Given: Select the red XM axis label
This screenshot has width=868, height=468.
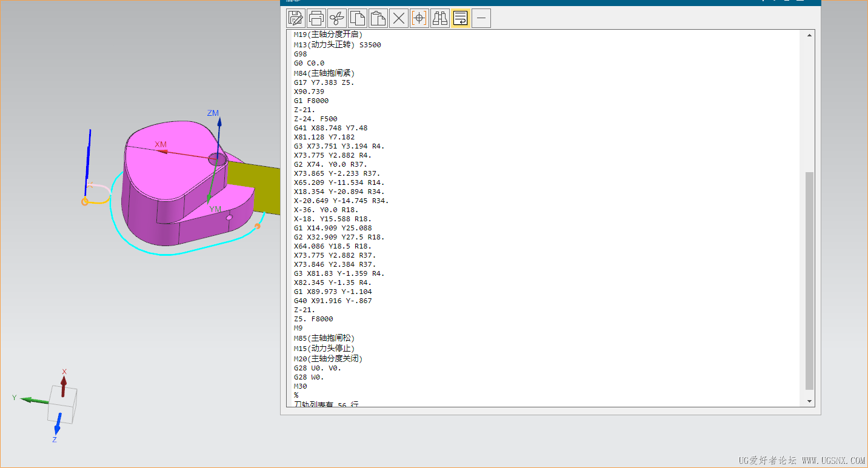Looking at the screenshot, I should coord(161,144).
